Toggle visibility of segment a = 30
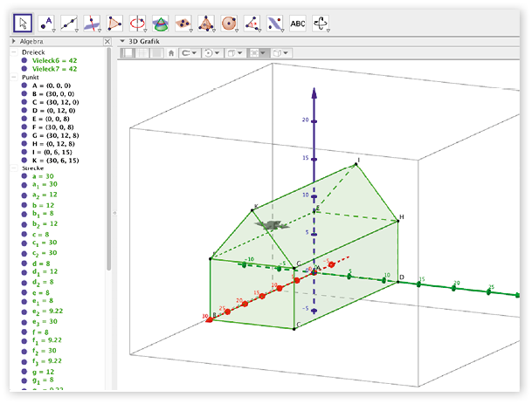 tap(24, 176)
